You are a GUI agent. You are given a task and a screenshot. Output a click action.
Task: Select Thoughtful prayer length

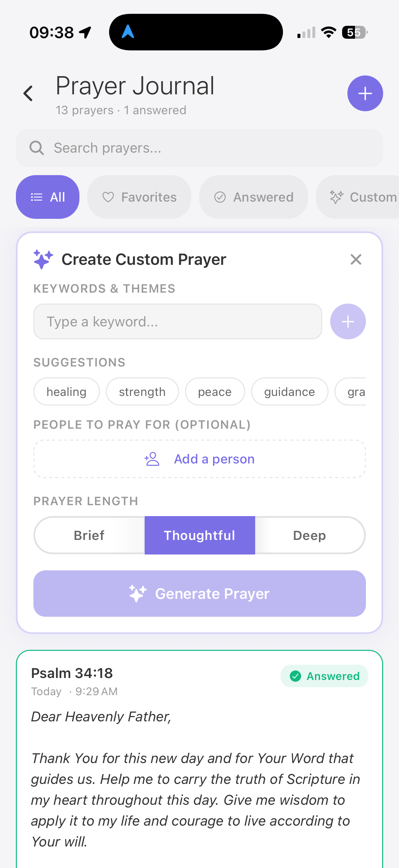pos(199,535)
